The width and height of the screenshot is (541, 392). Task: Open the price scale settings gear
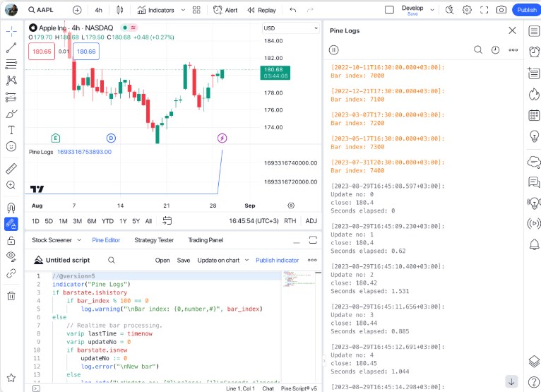point(291,206)
